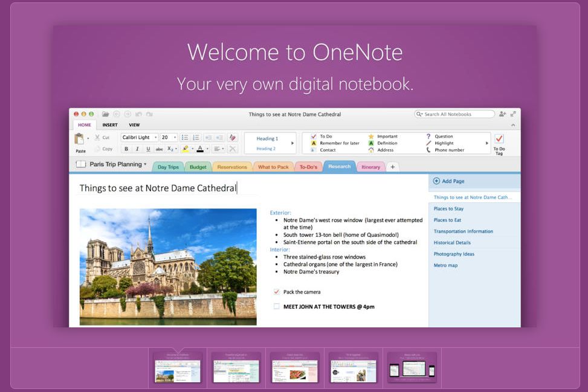Select the second preview thumbnail in the bottom strip

(236, 368)
